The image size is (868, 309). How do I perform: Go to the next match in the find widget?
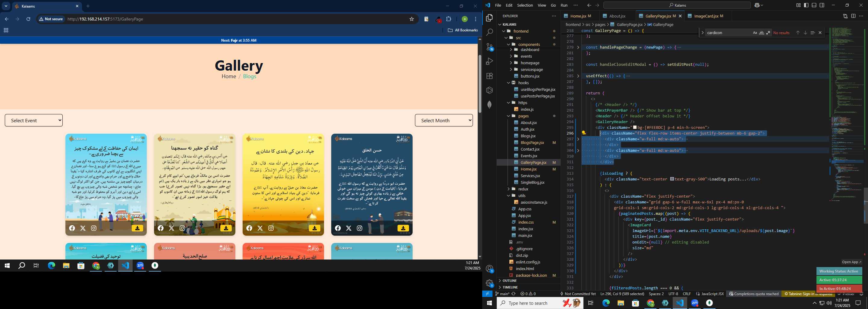coord(805,33)
